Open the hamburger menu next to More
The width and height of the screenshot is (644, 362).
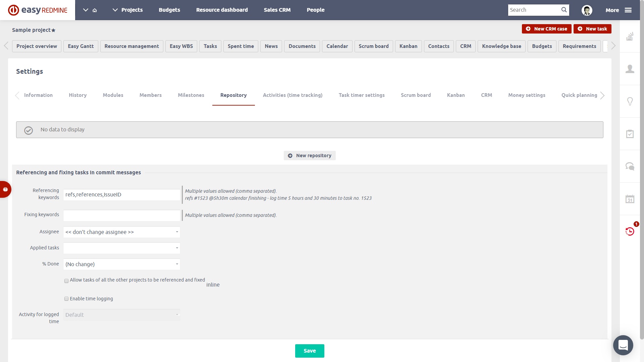point(628,10)
